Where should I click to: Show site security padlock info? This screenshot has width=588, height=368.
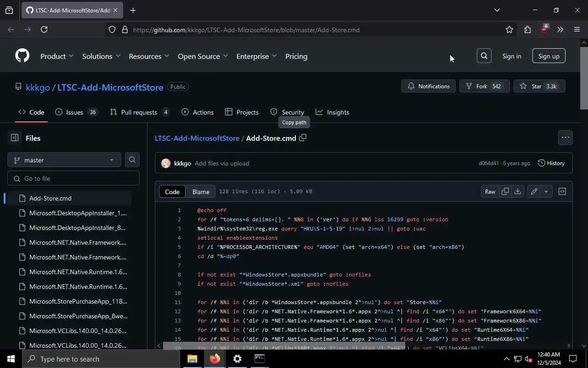pyautogui.click(x=124, y=29)
